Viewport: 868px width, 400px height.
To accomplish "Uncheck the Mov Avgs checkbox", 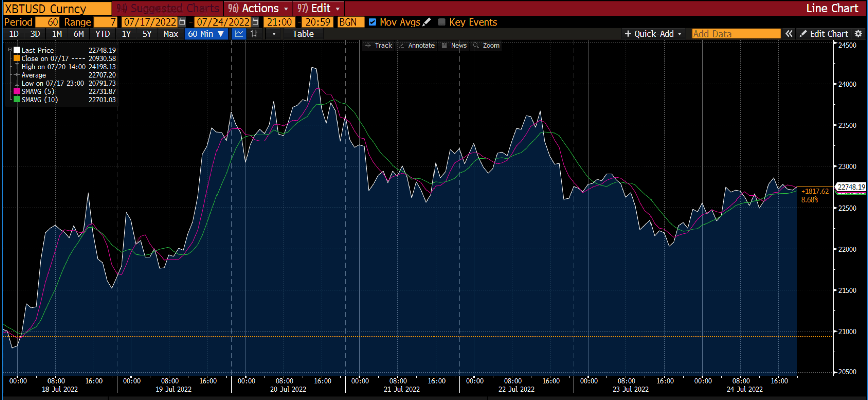I will (372, 22).
